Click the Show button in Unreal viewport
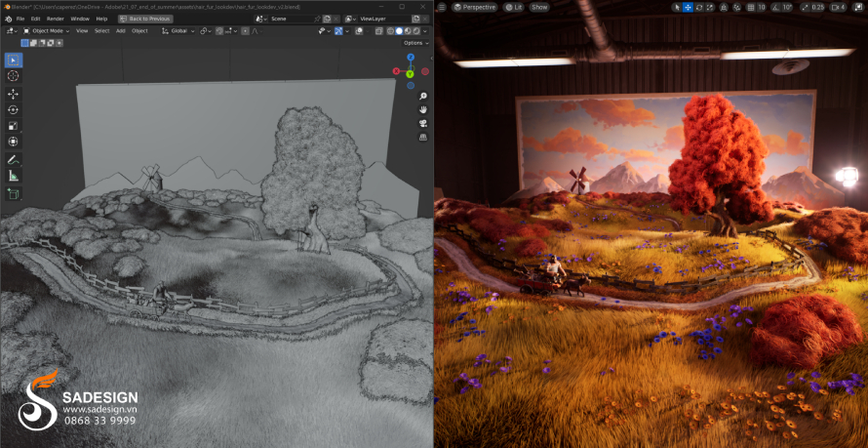 tap(539, 7)
